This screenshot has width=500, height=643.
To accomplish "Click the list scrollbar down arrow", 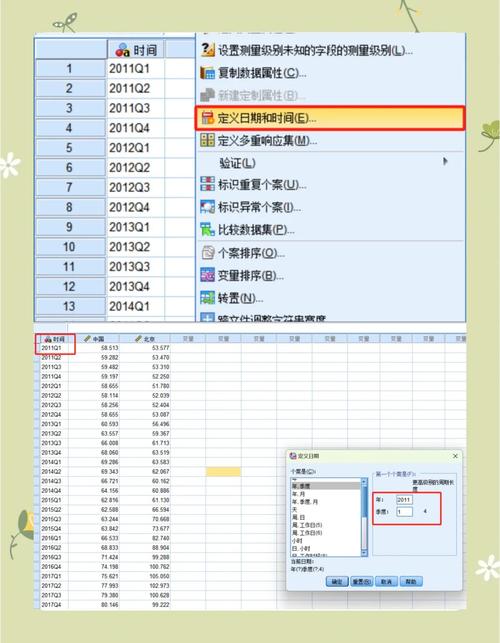I will (x=364, y=553).
